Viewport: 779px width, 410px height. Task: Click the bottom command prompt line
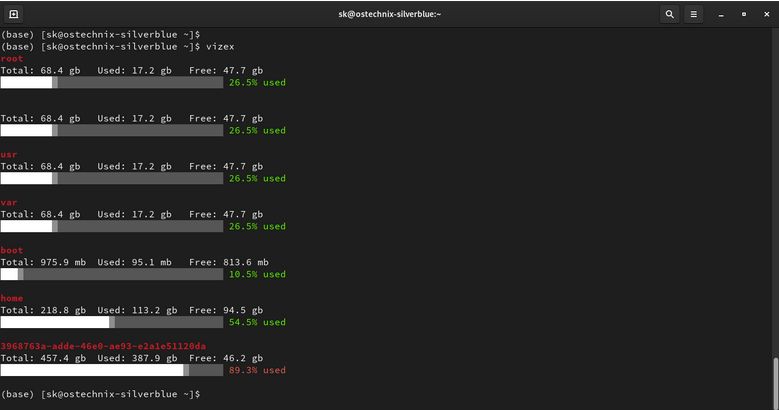(100, 395)
